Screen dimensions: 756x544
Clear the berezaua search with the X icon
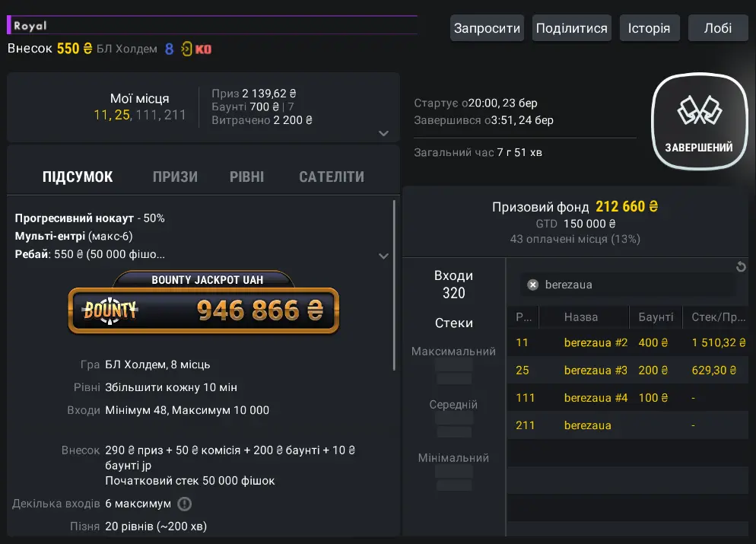pos(533,285)
